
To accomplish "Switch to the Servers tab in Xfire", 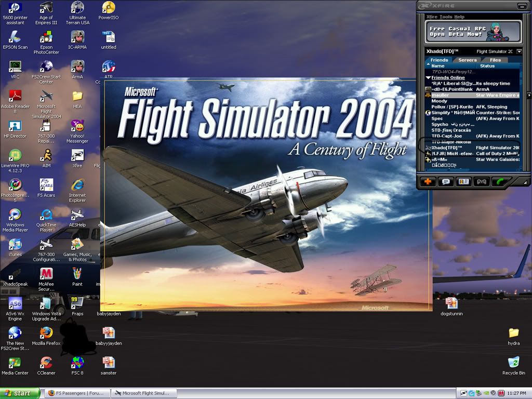I will tap(467, 60).
